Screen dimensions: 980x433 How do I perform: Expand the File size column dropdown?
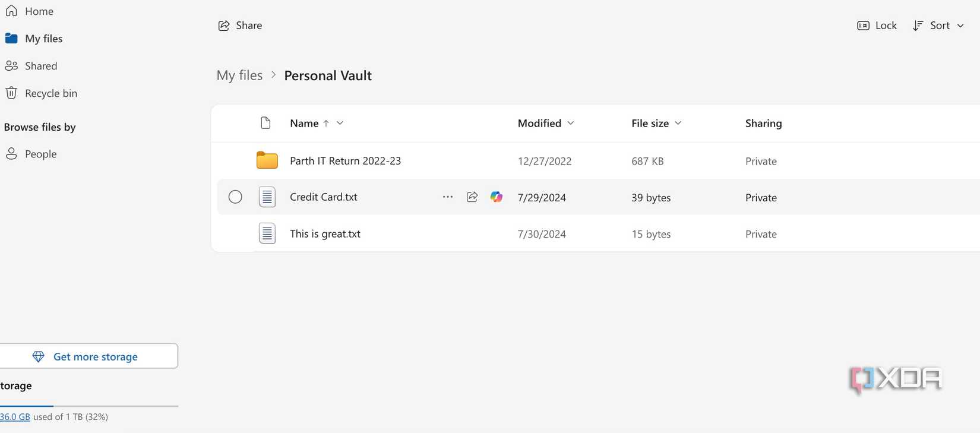pyautogui.click(x=678, y=123)
